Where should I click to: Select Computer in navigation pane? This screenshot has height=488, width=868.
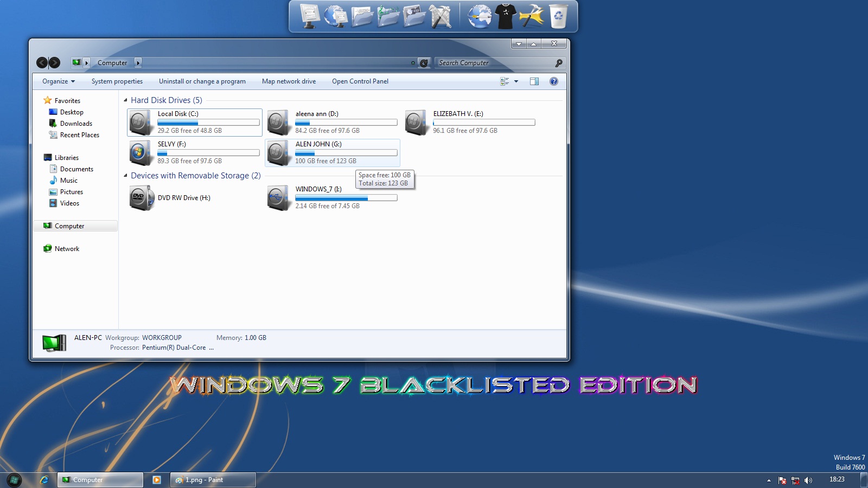(x=75, y=226)
